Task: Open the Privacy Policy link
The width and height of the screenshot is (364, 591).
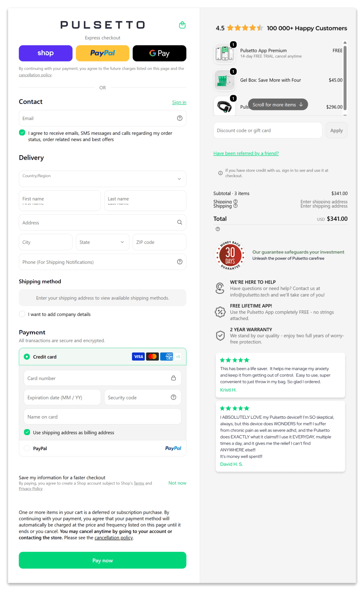Action: tap(31, 488)
